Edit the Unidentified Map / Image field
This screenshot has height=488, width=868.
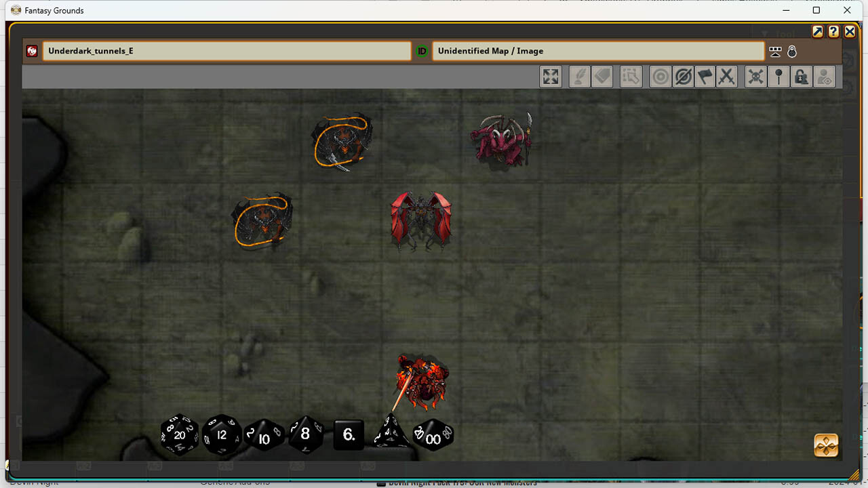(x=598, y=51)
